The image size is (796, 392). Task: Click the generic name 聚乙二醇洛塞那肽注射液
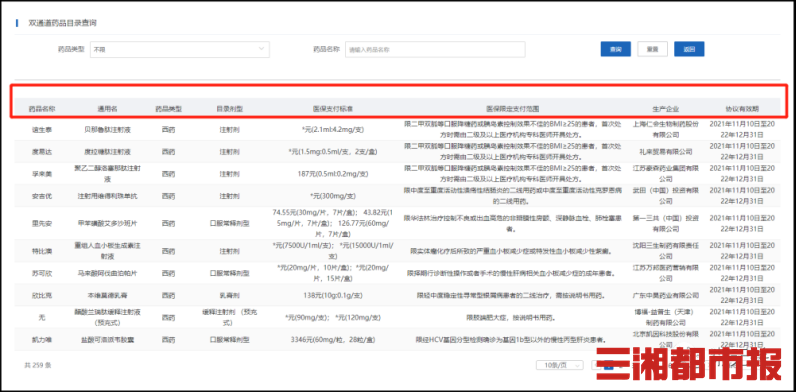coord(108,174)
